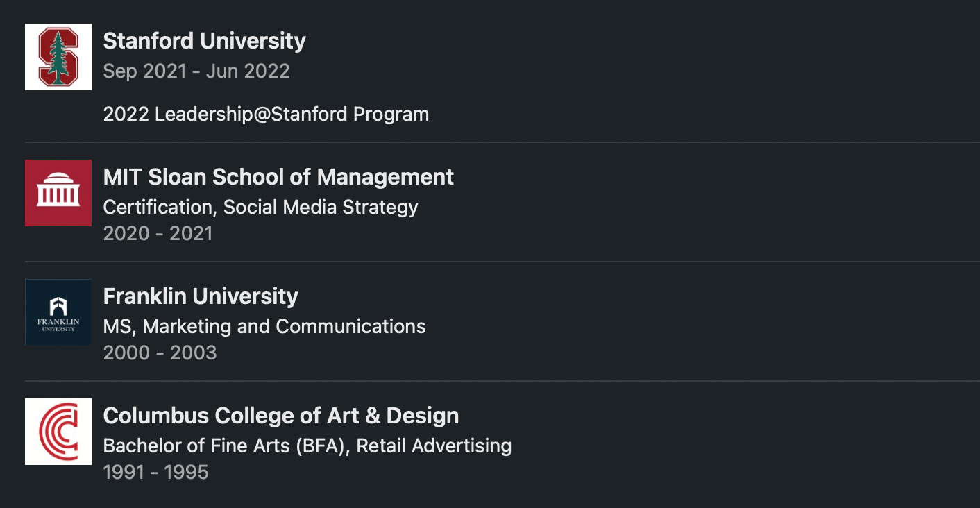Click the 2000 - 2003 date range
The width and height of the screenshot is (980, 508).
pyautogui.click(x=160, y=353)
